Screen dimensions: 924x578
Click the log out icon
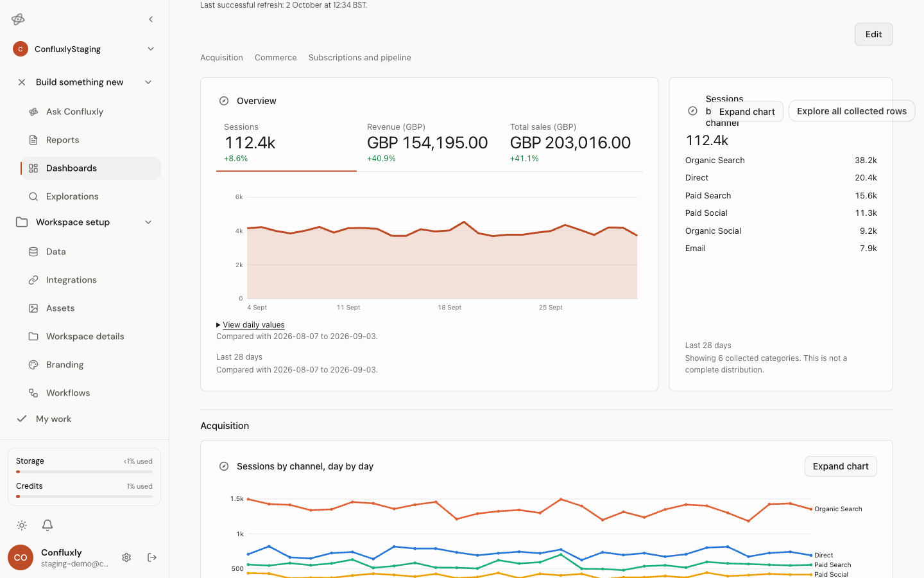coord(152,557)
